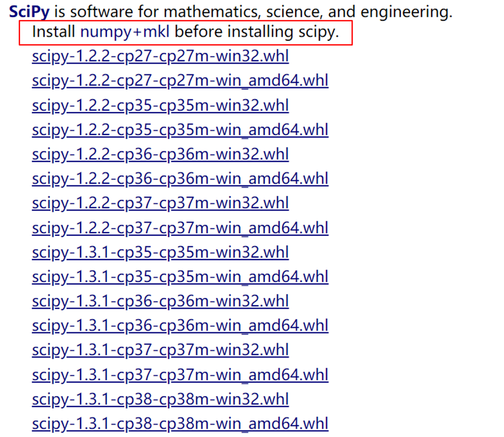The width and height of the screenshot is (504, 437).
Task: Click scipy-1.3.1-cp38-cp38m-win32.whl
Action: [160, 400]
